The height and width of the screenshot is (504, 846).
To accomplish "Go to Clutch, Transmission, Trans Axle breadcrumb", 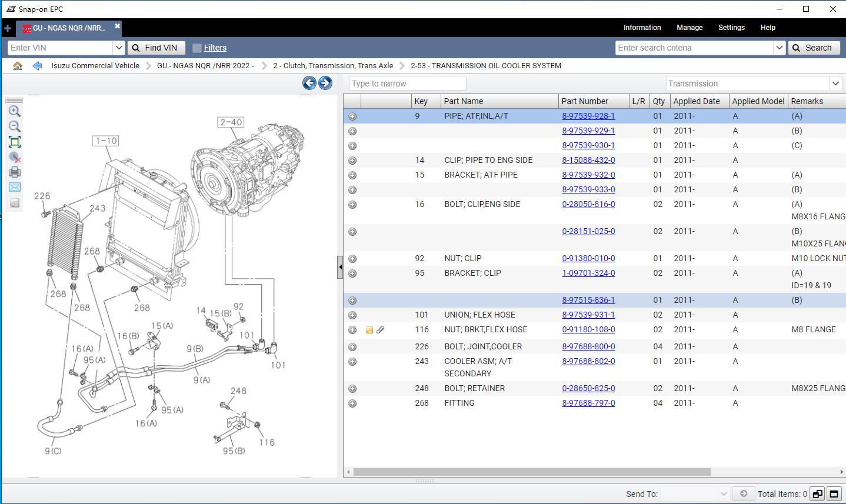I will (x=333, y=66).
